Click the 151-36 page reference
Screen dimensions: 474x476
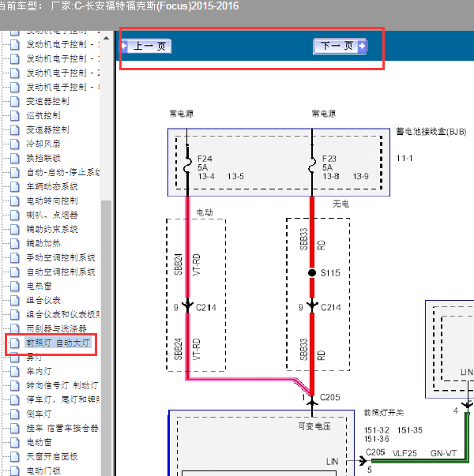[377, 439]
